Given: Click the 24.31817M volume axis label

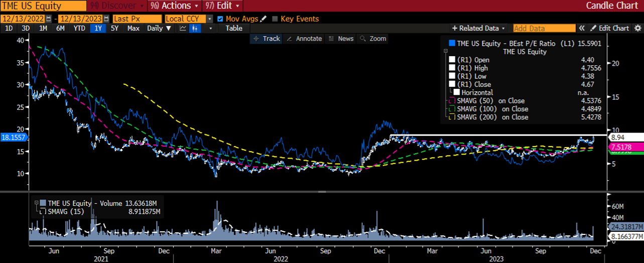Looking at the screenshot, I should coord(626,226).
